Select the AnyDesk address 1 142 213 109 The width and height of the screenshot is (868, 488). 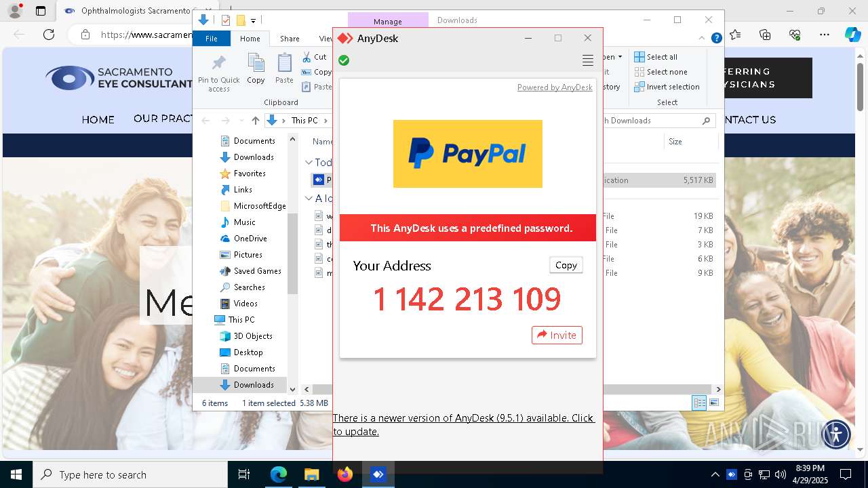pyautogui.click(x=467, y=299)
